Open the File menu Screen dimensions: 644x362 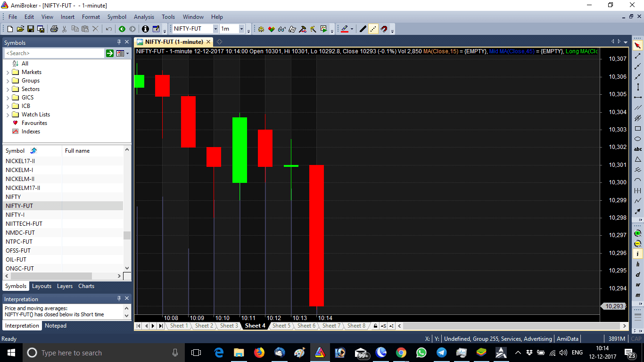[13, 17]
